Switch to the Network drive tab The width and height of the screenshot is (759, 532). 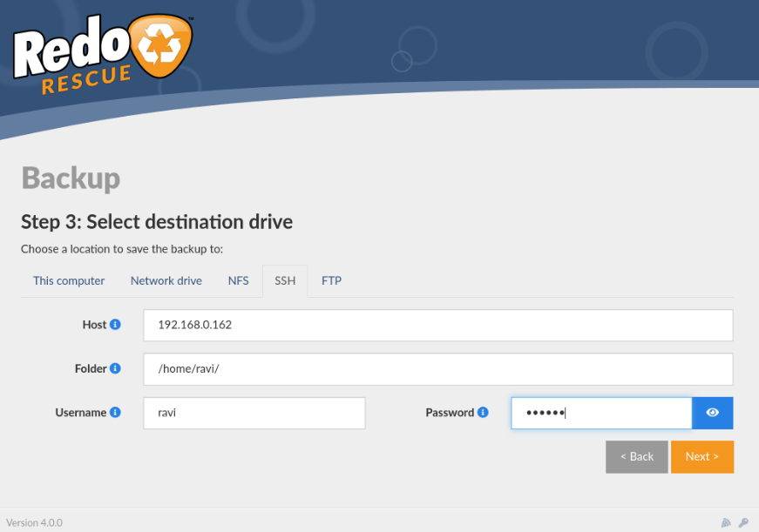(166, 281)
